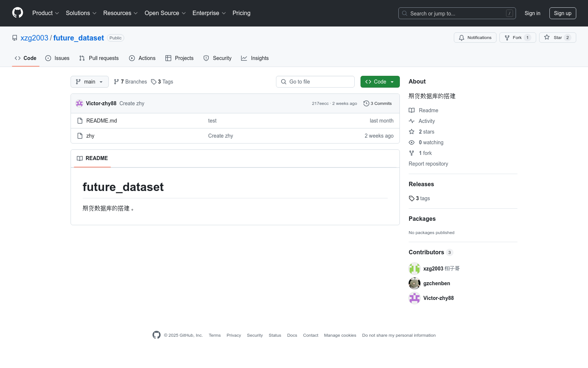Click Victor-zhy88 avatar in commit bar
Viewport: 588px width, 368px height.
click(79, 103)
